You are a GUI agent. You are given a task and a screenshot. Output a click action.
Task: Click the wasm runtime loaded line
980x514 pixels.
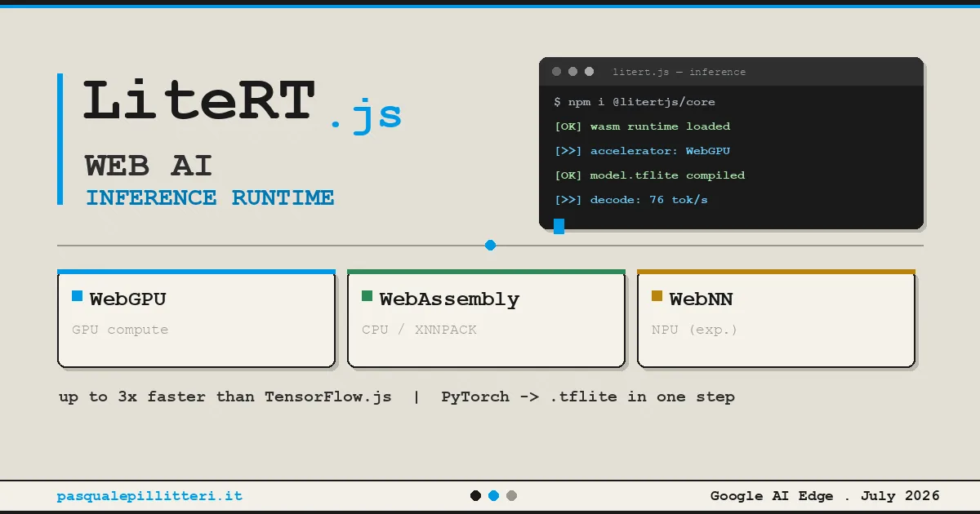tap(642, 126)
